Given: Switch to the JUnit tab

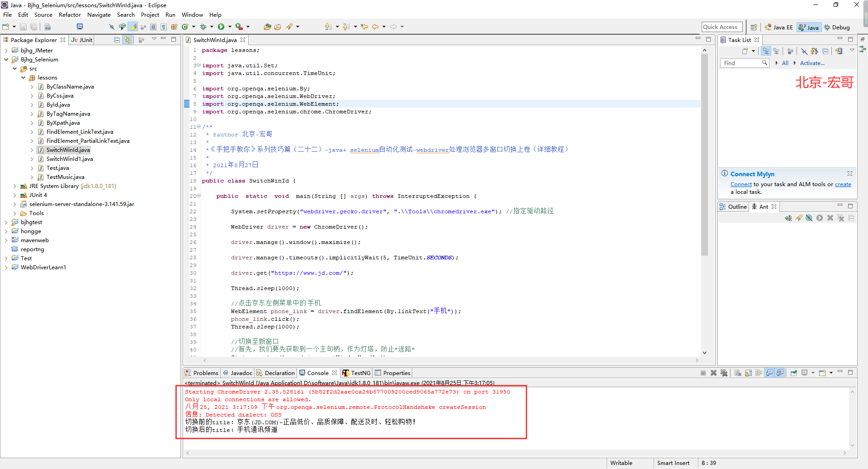Looking at the screenshot, I should 82,40.
